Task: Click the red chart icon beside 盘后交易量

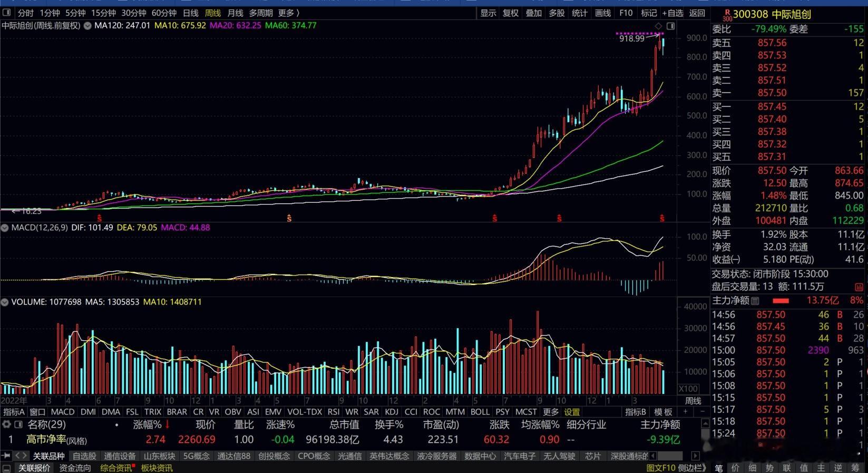Action: [860, 287]
